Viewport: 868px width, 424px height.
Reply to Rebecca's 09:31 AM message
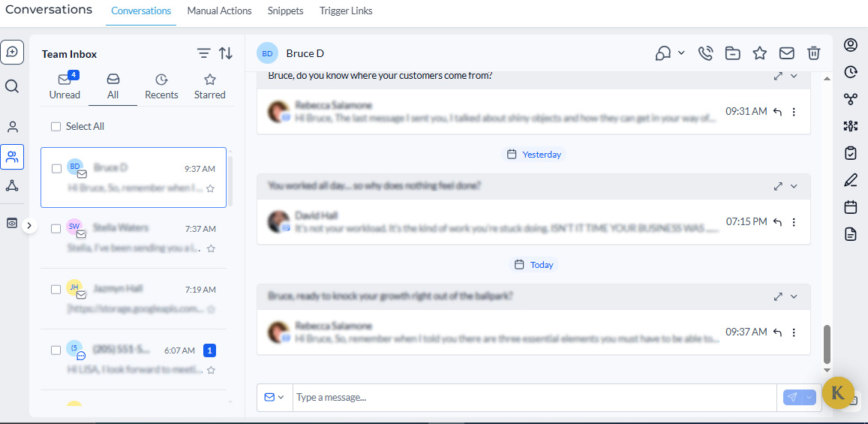pos(777,112)
